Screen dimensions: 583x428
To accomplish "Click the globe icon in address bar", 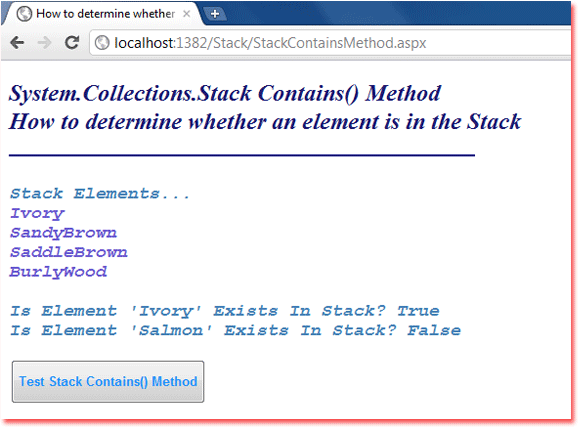I will 102,43.
